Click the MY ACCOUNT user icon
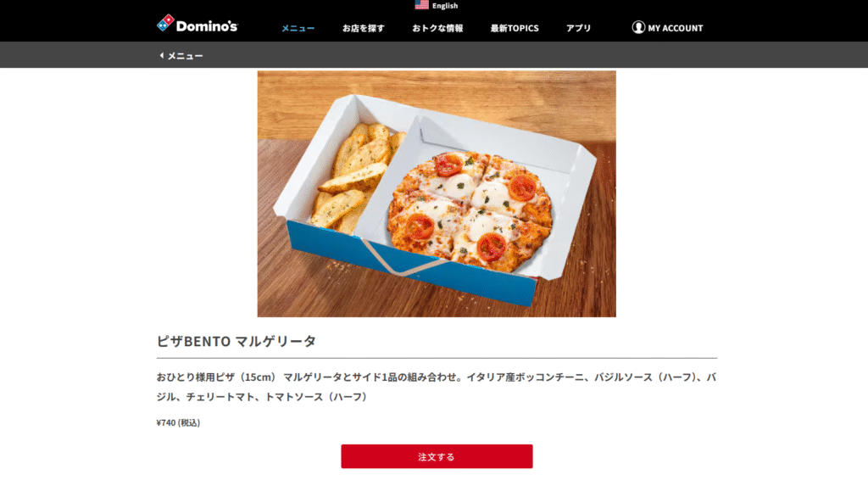Screen dimensions: 868x486 (638, 27)
